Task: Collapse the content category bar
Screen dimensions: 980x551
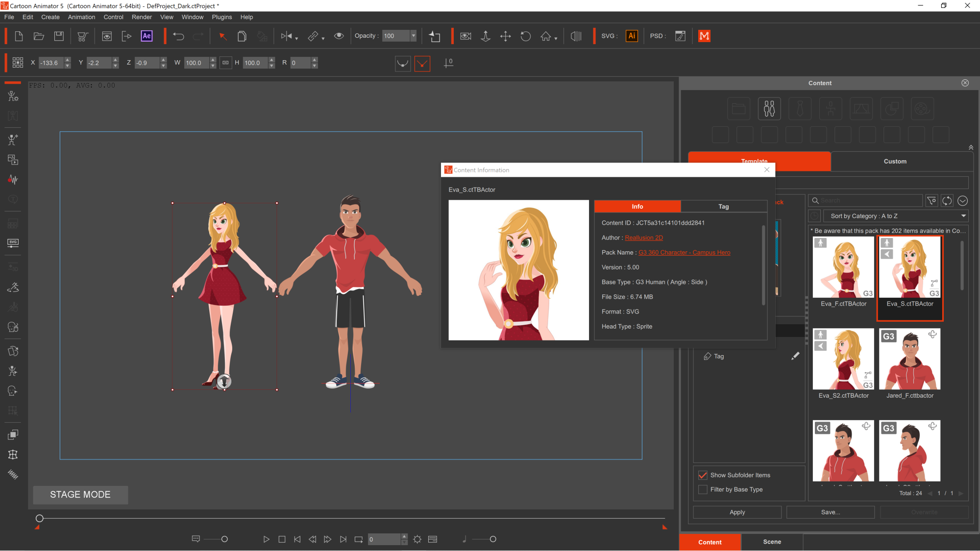Action: tap(971, 147)
